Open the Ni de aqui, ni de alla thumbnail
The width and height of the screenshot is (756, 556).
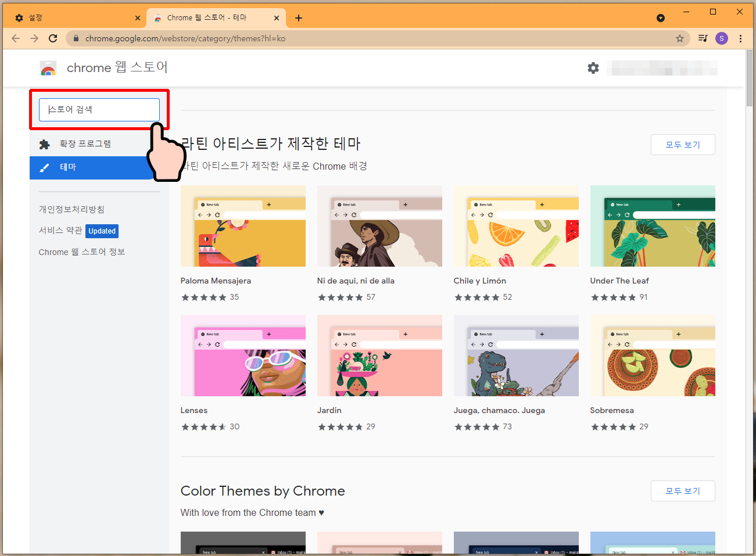(x=379, y=226)
